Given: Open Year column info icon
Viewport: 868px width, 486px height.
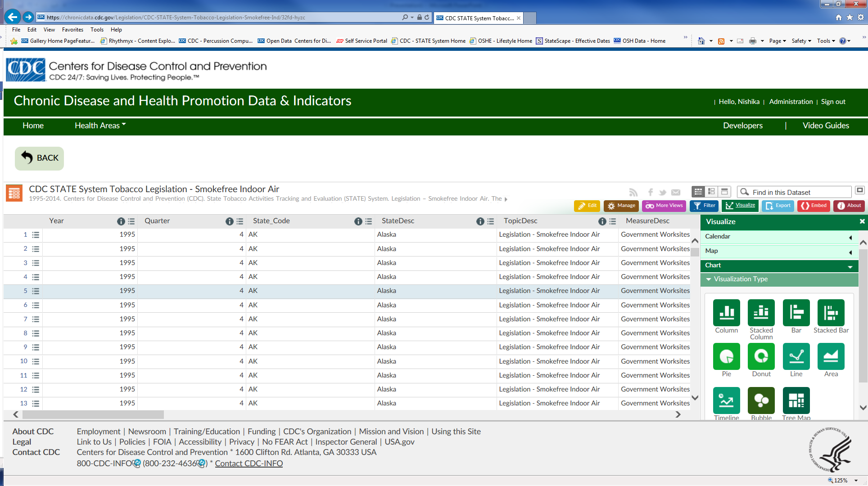Looking at the screenshot, I should point(121,221).
